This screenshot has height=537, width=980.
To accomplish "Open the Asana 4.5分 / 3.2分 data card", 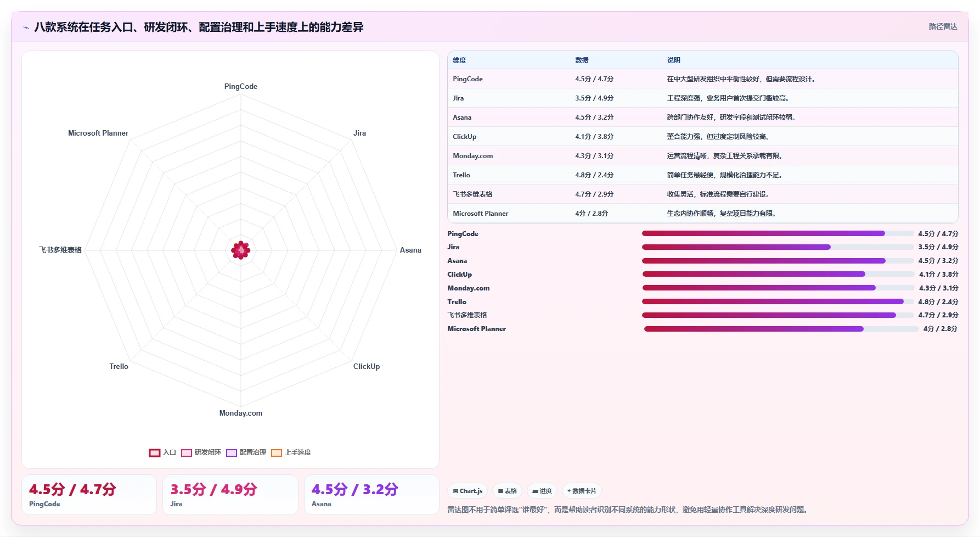I will point(371,495).
